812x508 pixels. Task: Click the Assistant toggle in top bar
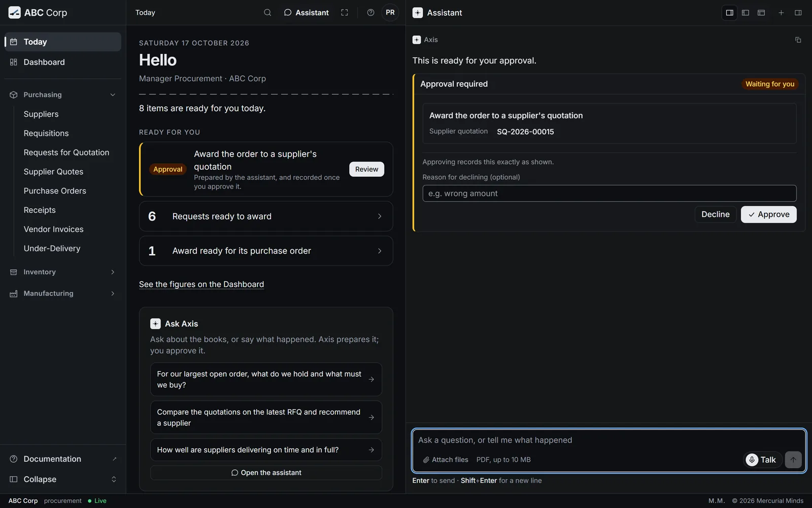[306, 13]
